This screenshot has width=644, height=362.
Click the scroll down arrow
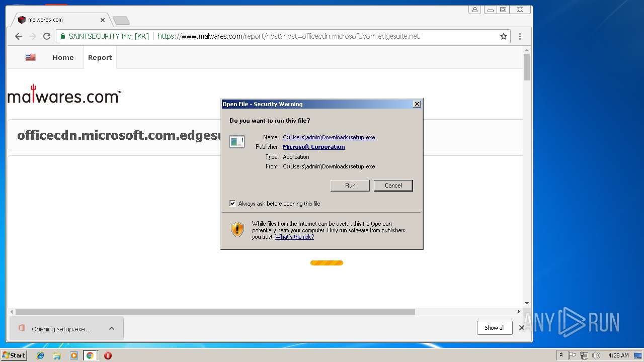pos(527,303)
